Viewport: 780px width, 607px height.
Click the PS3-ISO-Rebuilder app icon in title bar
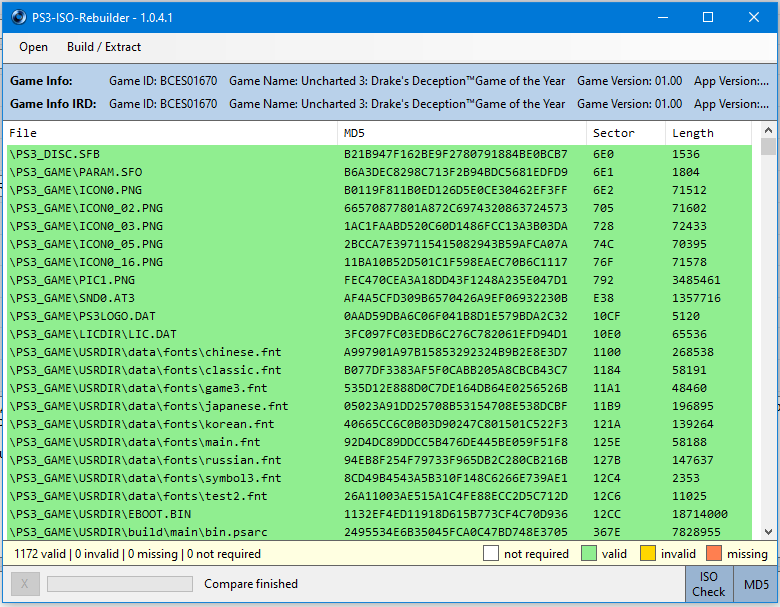pos(18,16)
